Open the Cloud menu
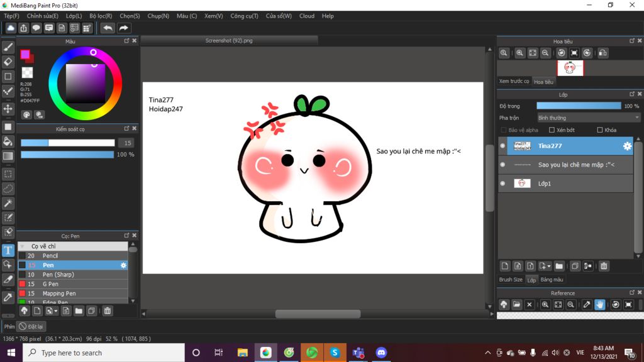Screen dimensions: 644x362 (306, 16)
